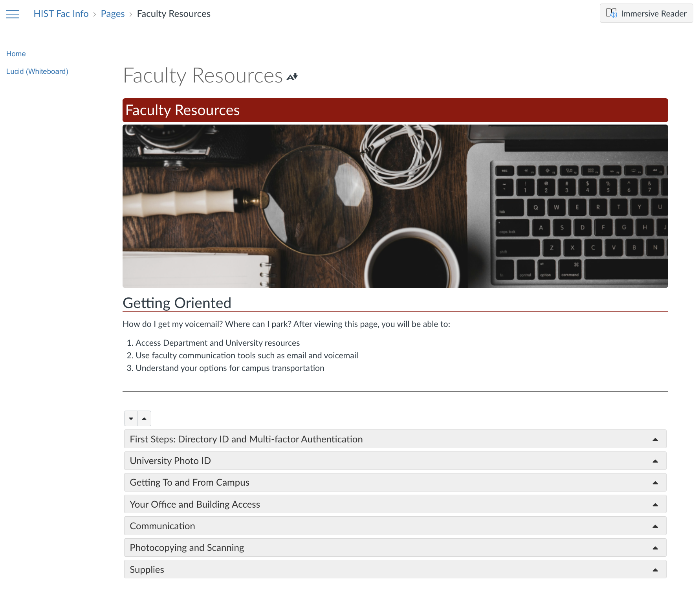Open the hamburger course navigation menu
Image resolution: width=700 pixels, height=598 pixels.
(x=13, y=14)
